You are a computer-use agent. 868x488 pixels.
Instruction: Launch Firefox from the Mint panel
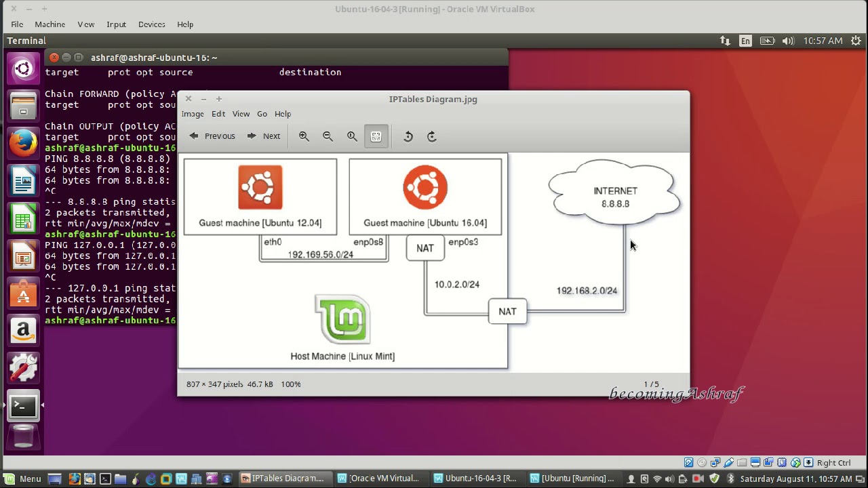click(x=74, y=479)
